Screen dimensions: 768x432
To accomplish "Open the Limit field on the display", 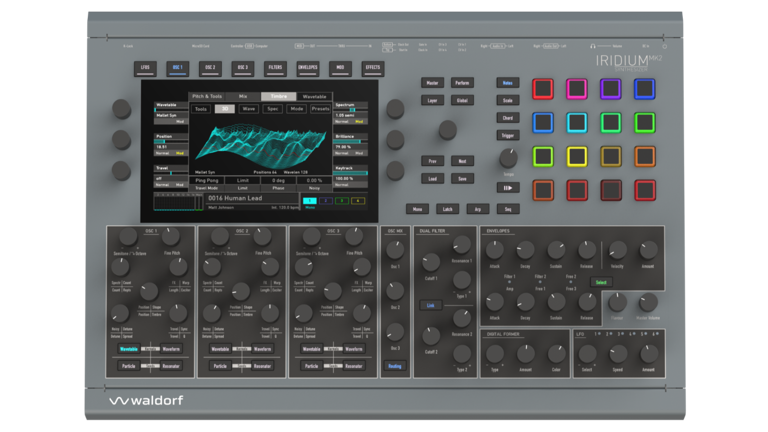I will [243, 181].
